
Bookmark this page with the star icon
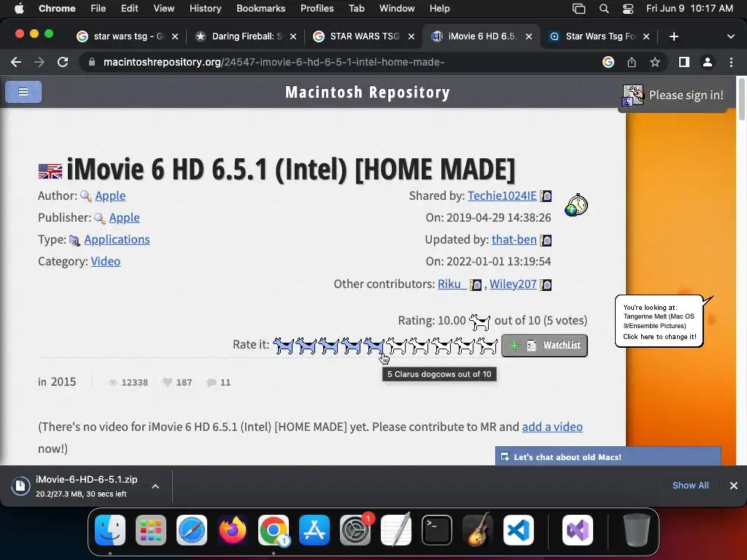point(655,63)
